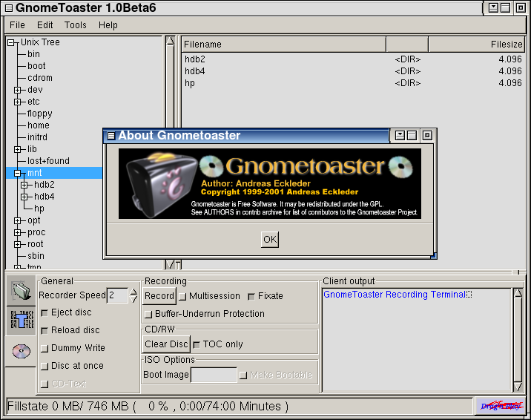Select the lost+found folder in tree
The image size is (531, 420).
[x=48, y=161]
